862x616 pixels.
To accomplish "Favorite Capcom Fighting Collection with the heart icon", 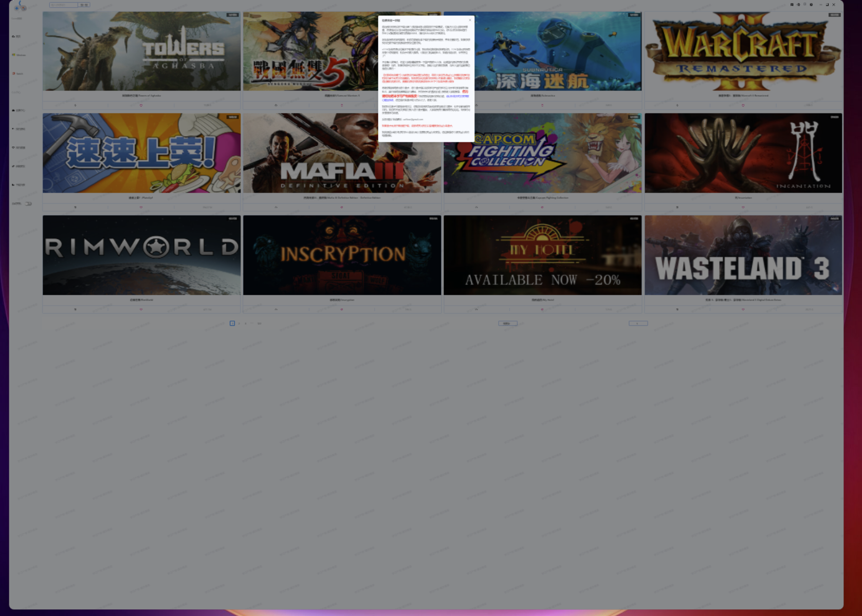I will 542,208.
